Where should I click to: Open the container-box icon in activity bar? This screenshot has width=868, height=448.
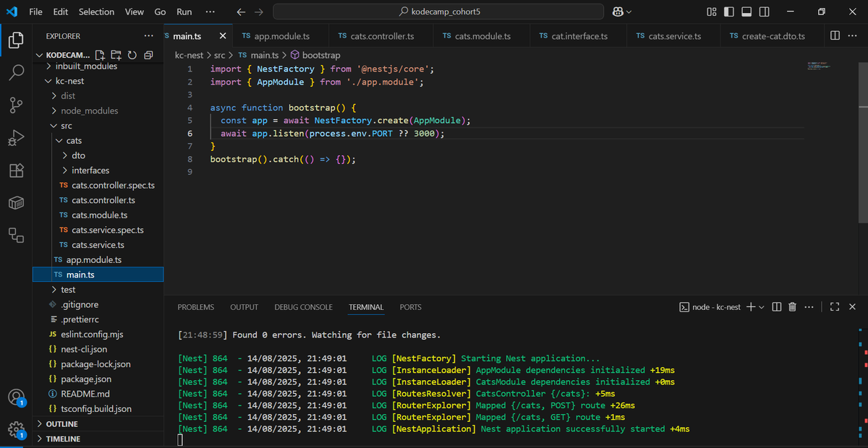point(16,203)
